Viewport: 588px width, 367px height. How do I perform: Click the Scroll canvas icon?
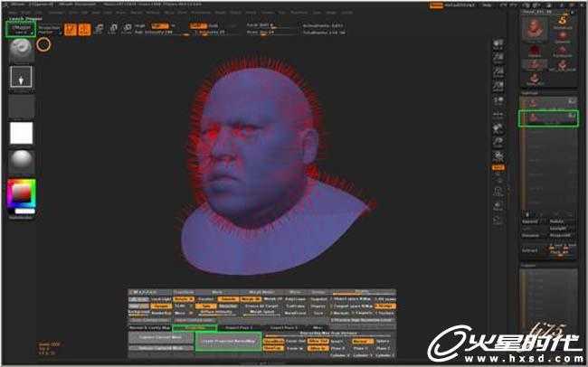point(498,44)
